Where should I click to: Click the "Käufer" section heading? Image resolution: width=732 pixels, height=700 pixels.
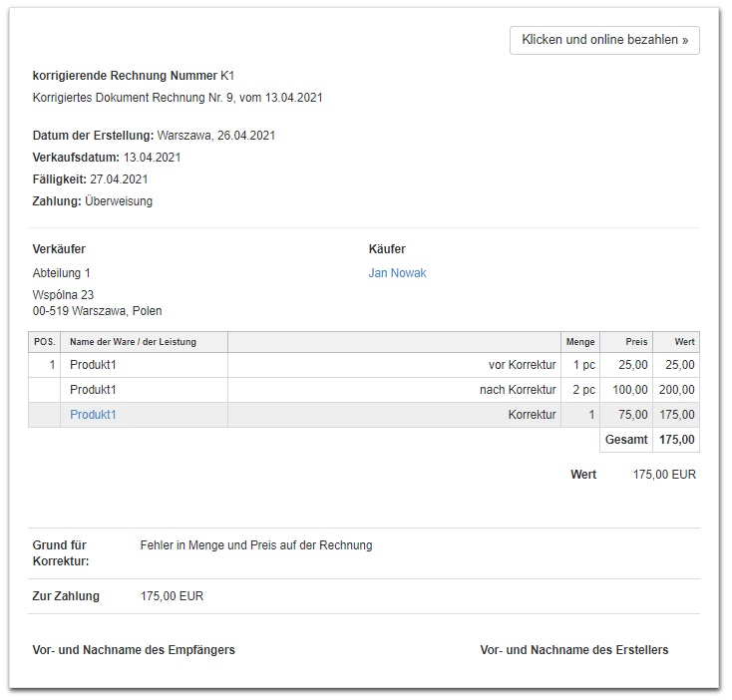(x=387, y=249)
